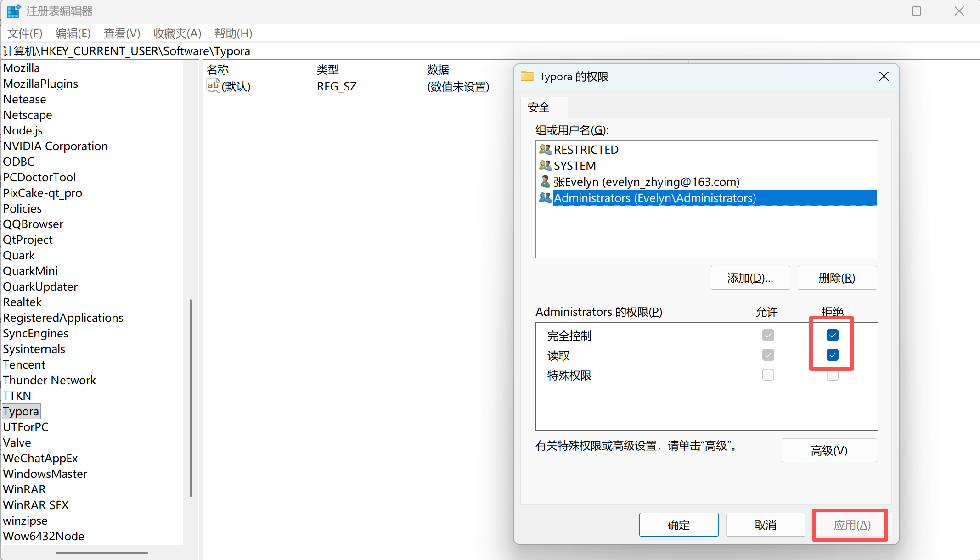Click the folder icon in Typora 的权限 dialog title
Viewport: 980px width, 560px height.
(527, 76)
